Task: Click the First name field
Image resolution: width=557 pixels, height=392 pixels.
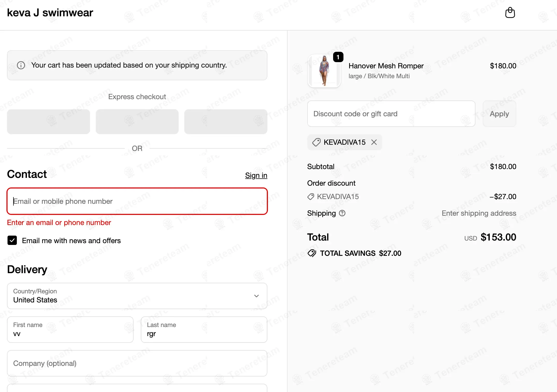Action: tap(70, 330)
